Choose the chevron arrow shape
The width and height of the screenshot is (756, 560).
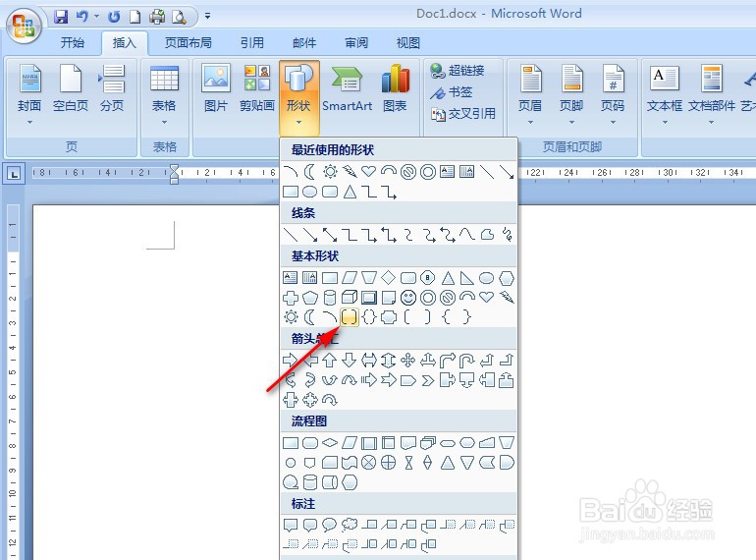(x=428, y=380)
